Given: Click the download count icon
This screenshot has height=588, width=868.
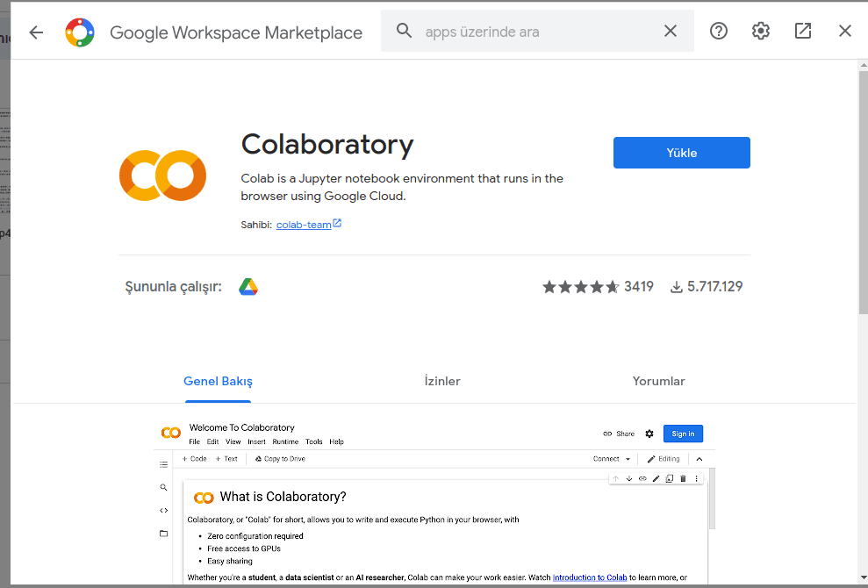Looking at the screenshot, I should [x=676, y=287].
